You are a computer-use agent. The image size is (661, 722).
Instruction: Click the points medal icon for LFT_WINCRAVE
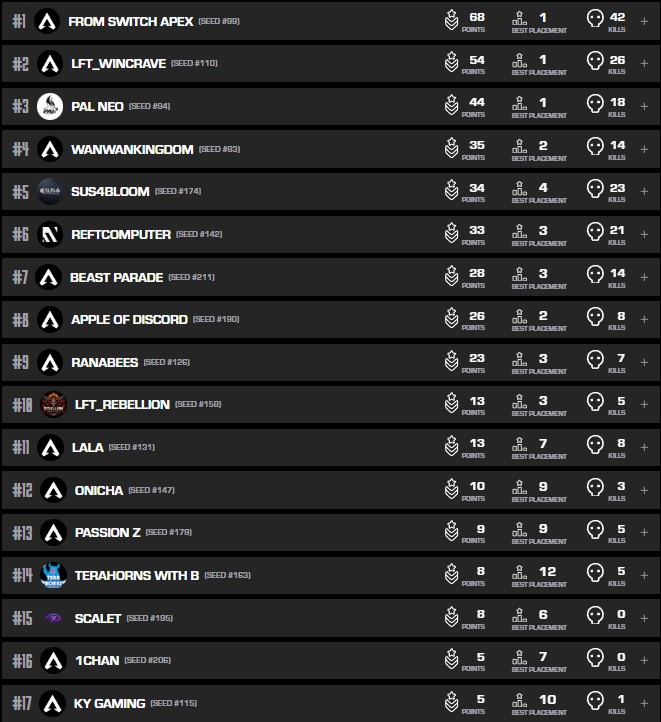point(452,63)
